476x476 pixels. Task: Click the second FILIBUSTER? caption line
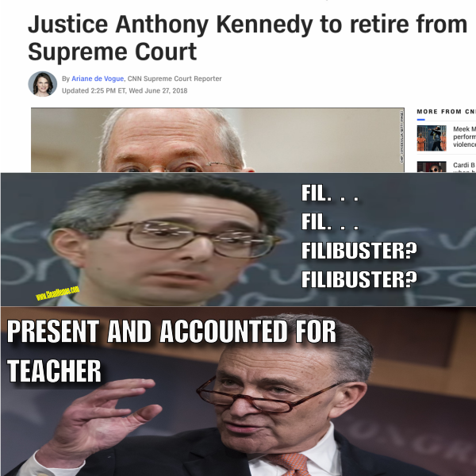click(x=359, y=279)
